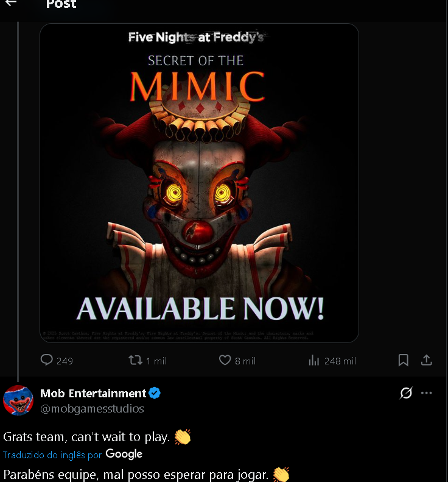Open the Secret of the Mimic poster image
The width and height of the screenshot is (448, 482).
199,183
